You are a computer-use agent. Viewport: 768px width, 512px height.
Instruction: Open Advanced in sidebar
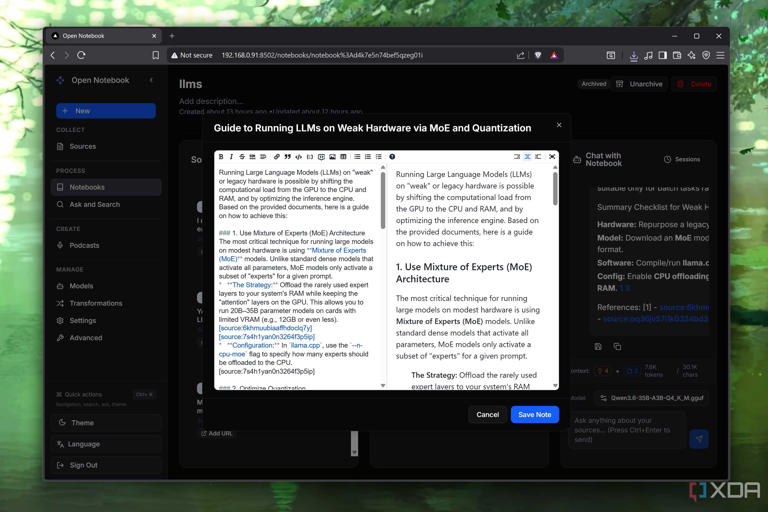[x=106, y=338]
